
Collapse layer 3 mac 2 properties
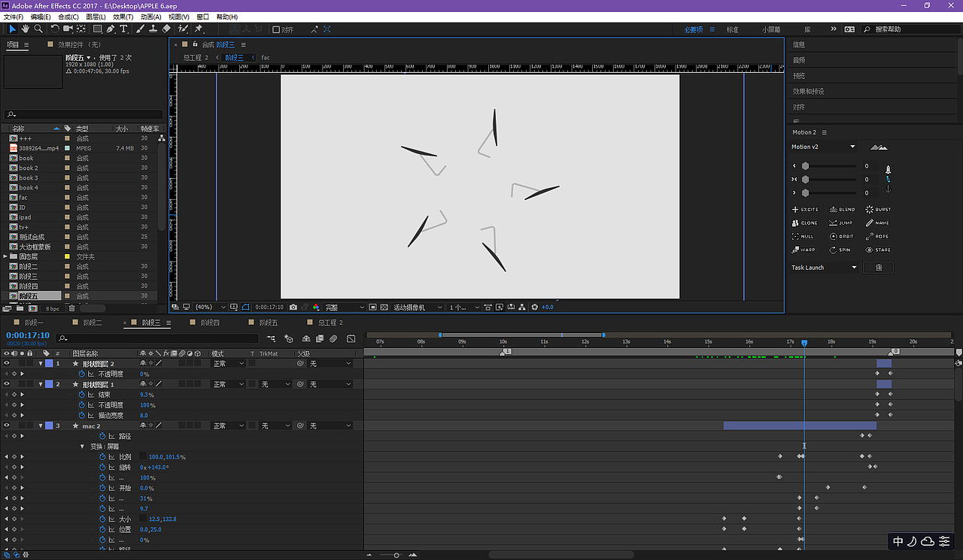[41, 426]
